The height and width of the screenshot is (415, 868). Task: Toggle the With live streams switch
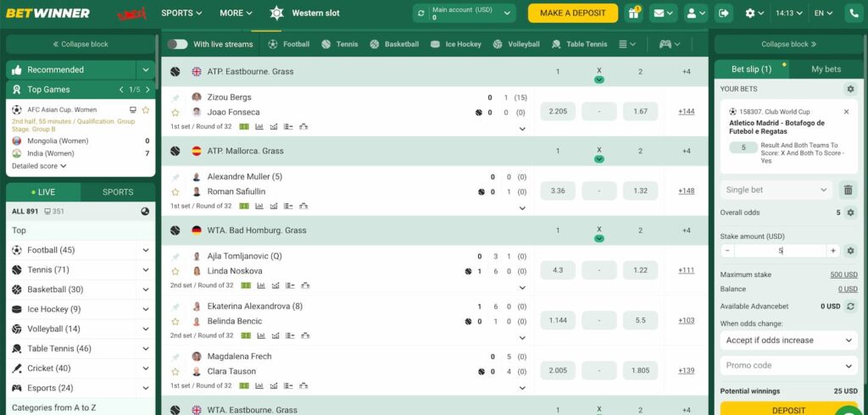[178, 44]
